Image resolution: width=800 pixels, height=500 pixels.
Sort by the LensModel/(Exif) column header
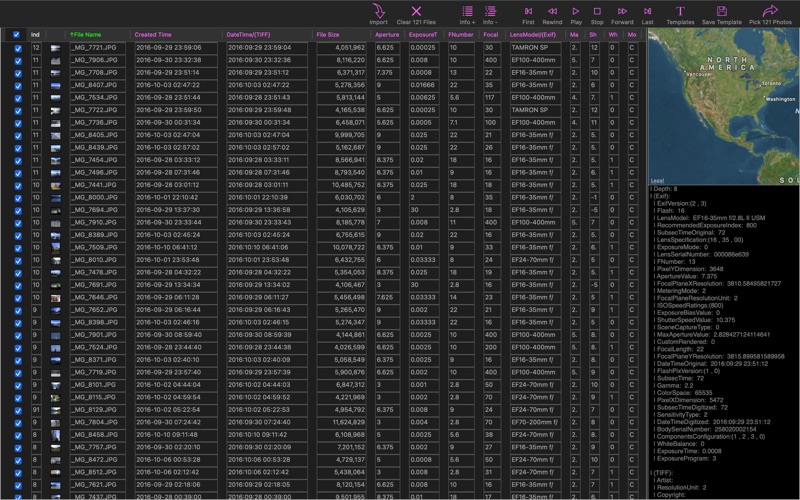(x=533, y=35)
